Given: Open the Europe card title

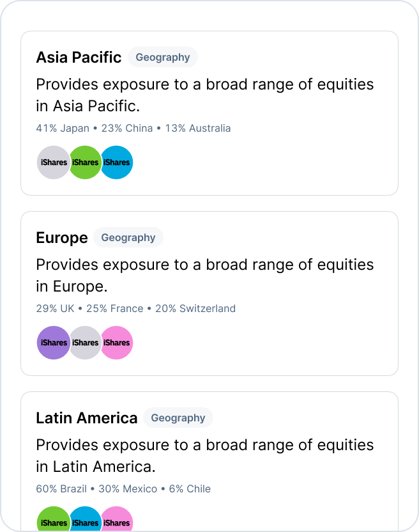Looking at the screenshot, I should (62, 238).
